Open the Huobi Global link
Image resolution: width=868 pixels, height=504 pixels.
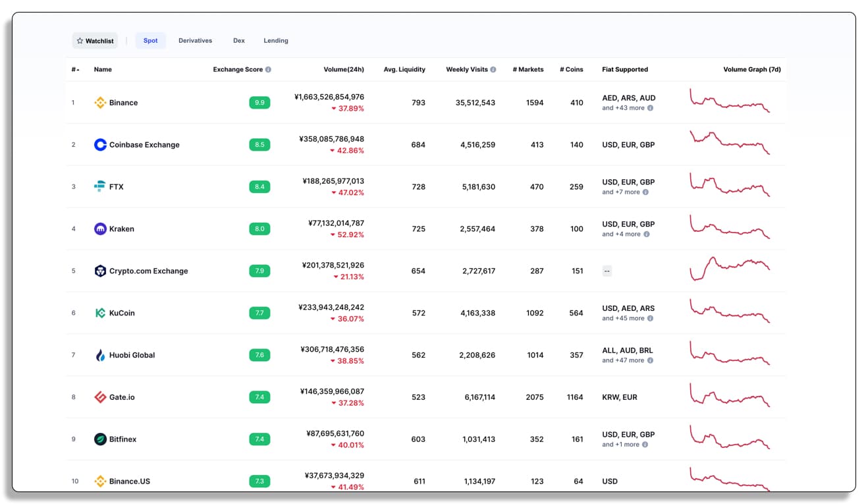pyautogui.click(x=132, y=355)
